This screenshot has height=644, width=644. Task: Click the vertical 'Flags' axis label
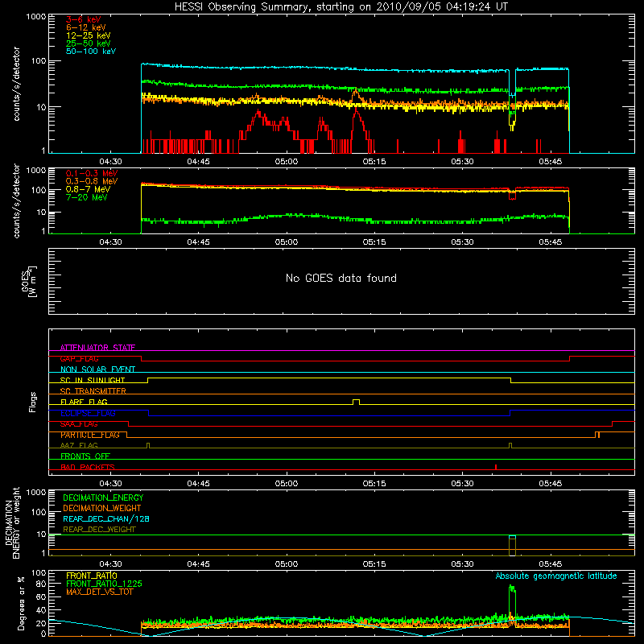33,402
